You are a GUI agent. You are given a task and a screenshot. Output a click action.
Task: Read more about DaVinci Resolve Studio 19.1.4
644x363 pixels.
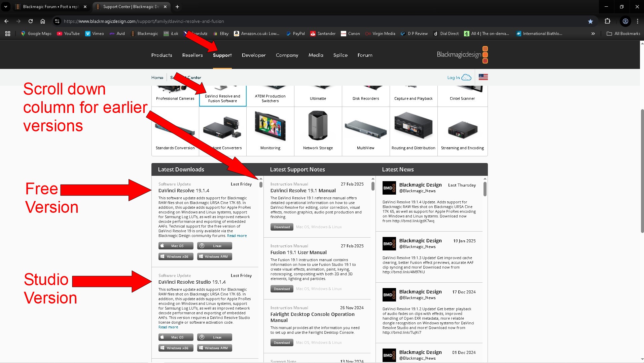pos(168,327)
